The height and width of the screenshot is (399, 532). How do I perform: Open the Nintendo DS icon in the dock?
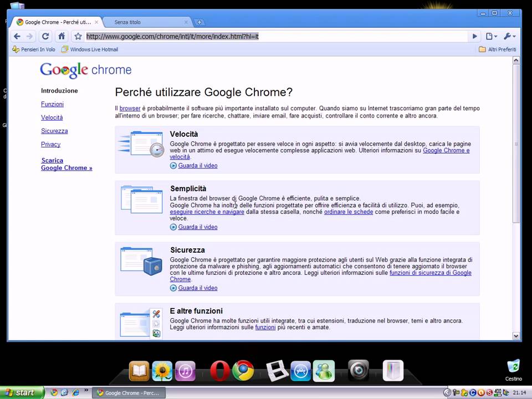pos(277,371)
